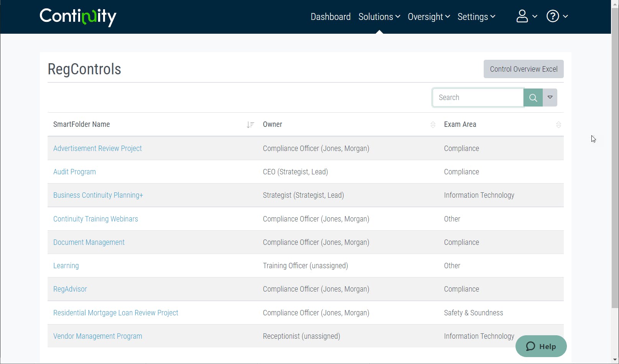Open the Vendor Management Program link

98,336
